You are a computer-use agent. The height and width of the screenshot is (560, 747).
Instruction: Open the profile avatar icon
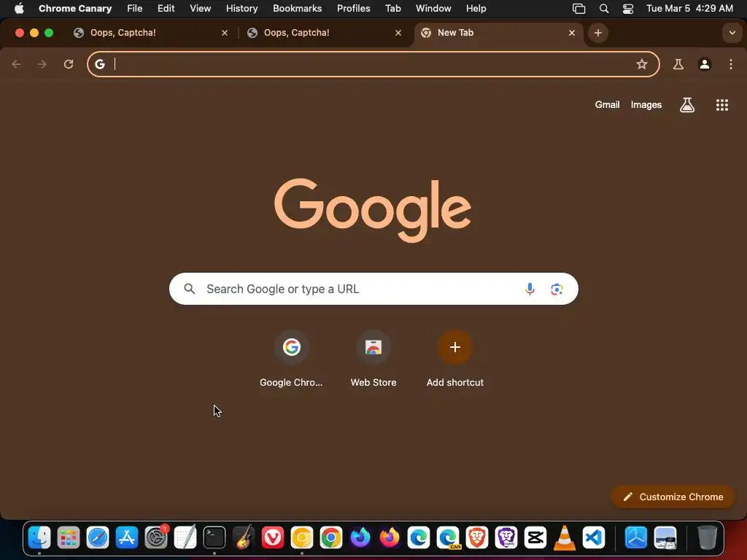click(x=705, y=64)
